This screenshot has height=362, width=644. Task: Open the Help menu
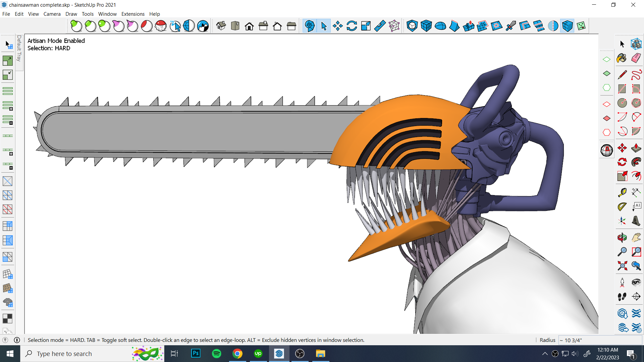155,14
